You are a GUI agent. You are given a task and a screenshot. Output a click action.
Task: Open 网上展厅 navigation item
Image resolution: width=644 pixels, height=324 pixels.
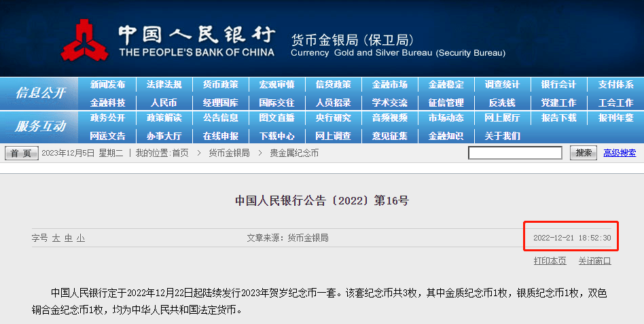(x=502, y=118)
